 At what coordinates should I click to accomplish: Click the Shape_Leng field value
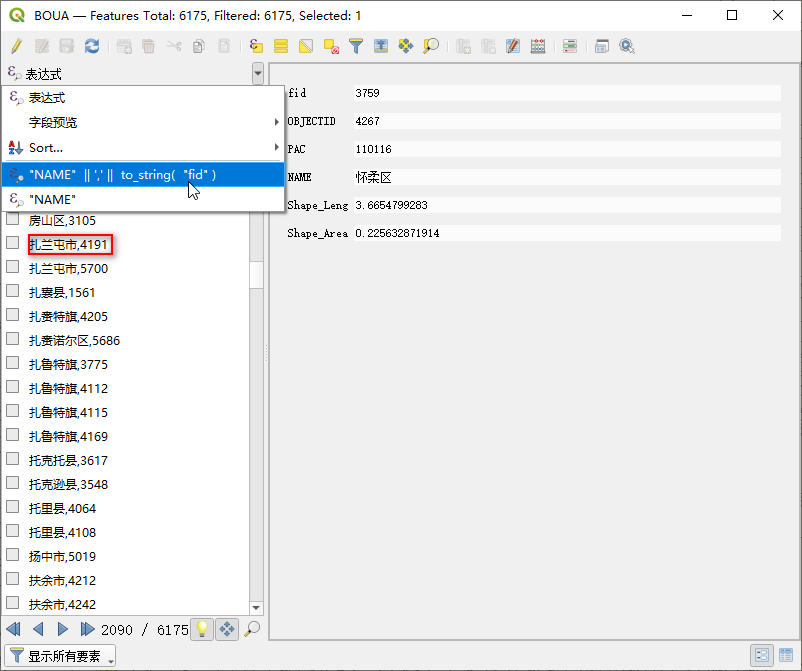(567, 205)
